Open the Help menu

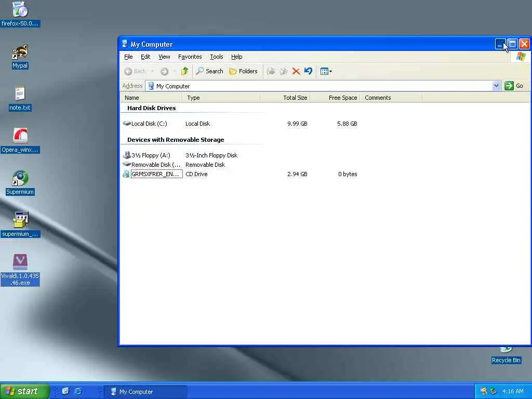[x=236, y=57]
